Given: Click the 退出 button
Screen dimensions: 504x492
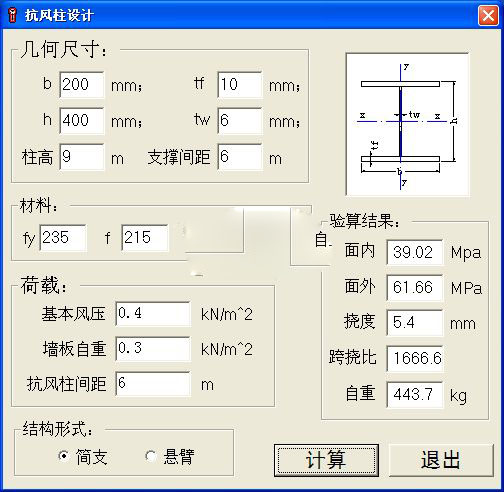Looking at the screenshot, I should click(x=441, y=460).
